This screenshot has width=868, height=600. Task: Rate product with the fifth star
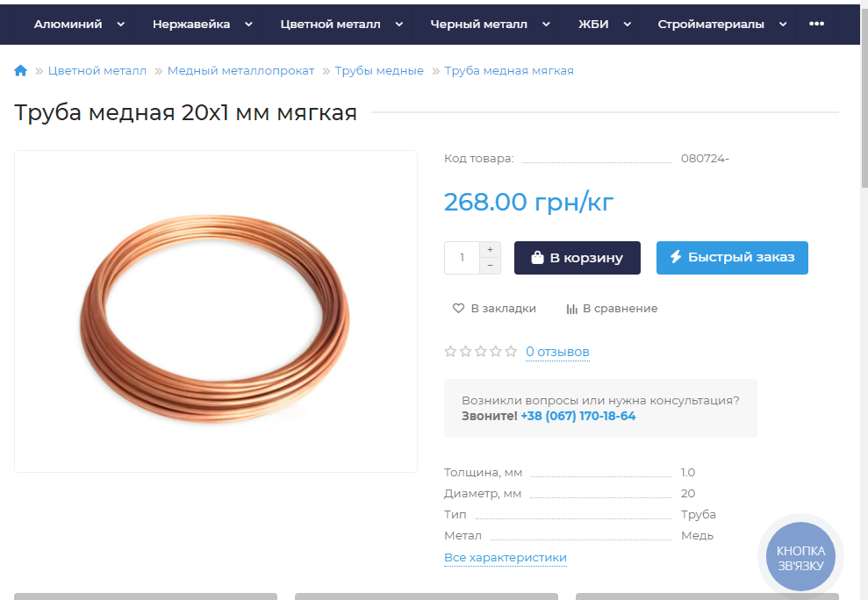click(x=511, y=352)
